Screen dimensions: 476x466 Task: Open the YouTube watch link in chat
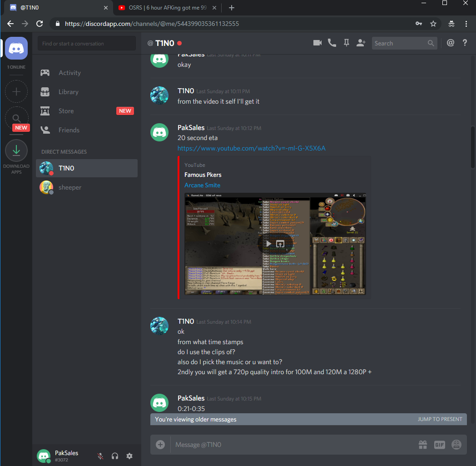(251, 148)
